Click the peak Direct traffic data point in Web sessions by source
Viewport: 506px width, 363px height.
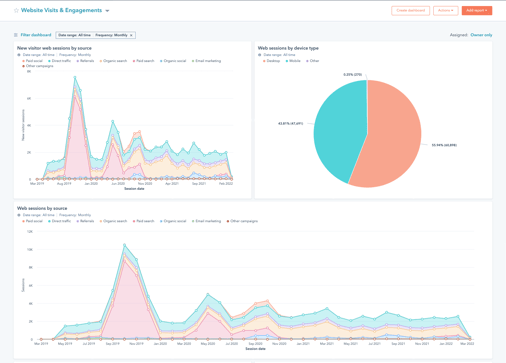[124, 245]
